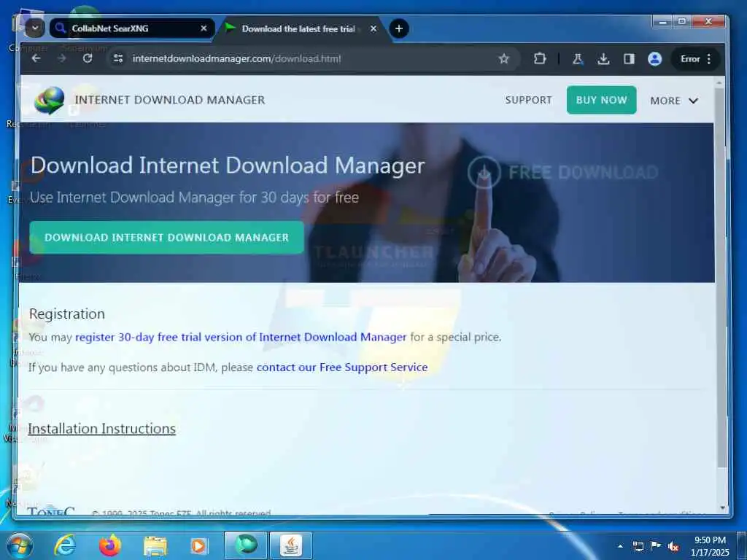This screenshot has width=747, height=560.
Task: Click the register 30-day free trial link
Action: pyautogui.click(x=241, y=337)
